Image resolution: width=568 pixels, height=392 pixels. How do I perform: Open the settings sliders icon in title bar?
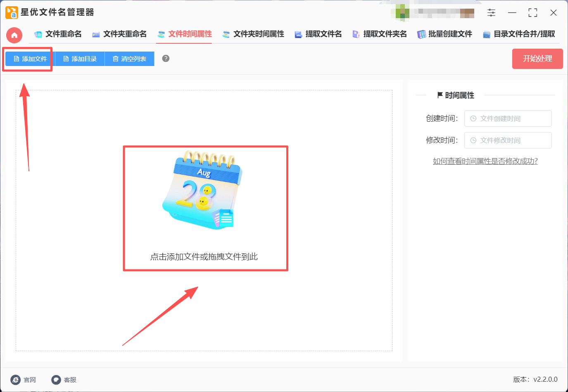coord(491,13)
